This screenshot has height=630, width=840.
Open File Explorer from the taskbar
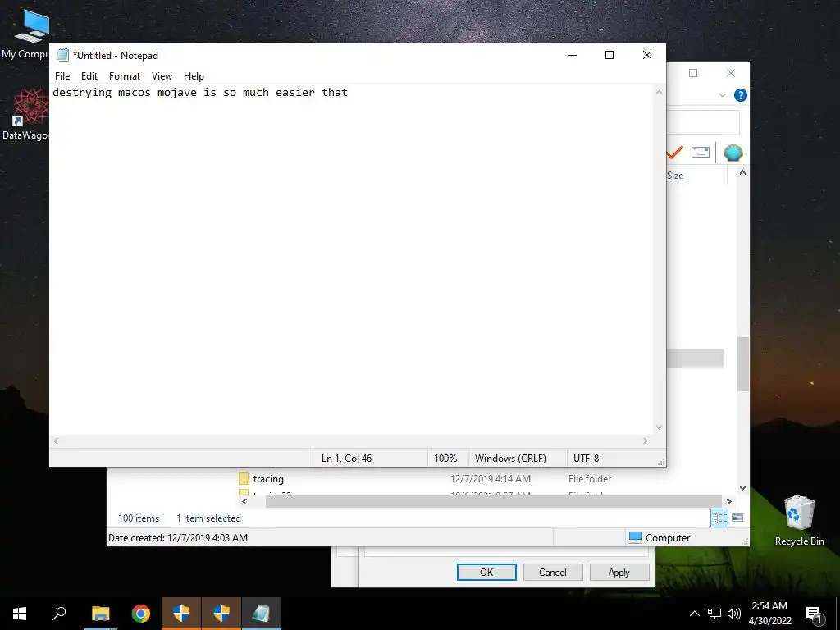[100, 614]
